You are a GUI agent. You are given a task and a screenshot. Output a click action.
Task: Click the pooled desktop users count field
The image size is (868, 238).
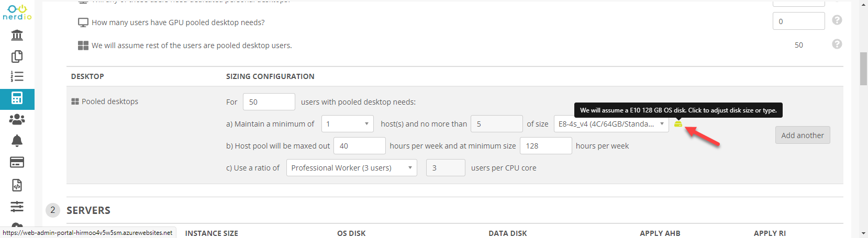[269, 102]
